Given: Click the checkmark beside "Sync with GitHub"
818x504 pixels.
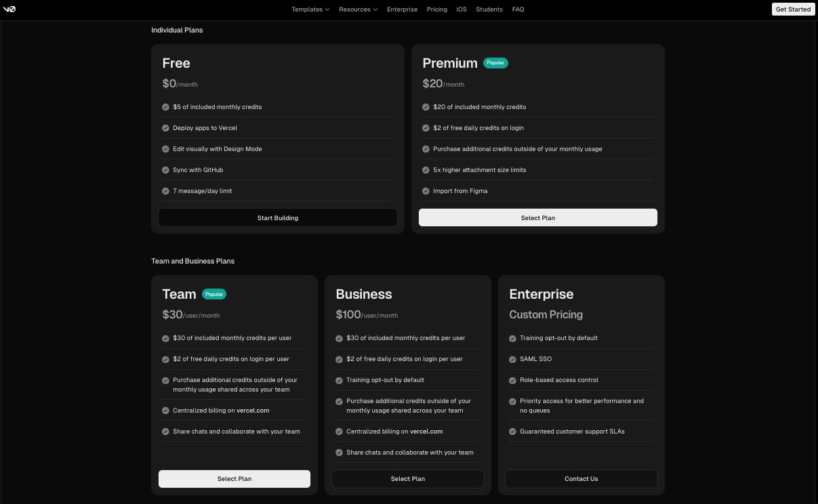Looking at the screenshot, I should click(x=165, y=169).
